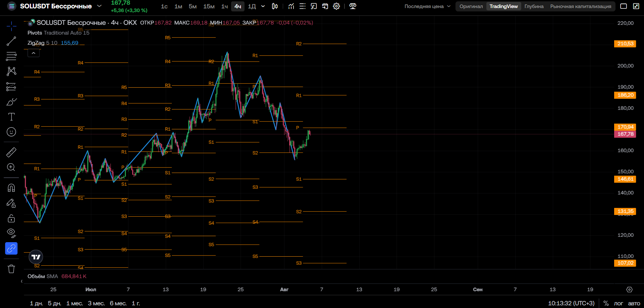
Task: Open the forecasting and measurement tools
Action: coord(11,87)
